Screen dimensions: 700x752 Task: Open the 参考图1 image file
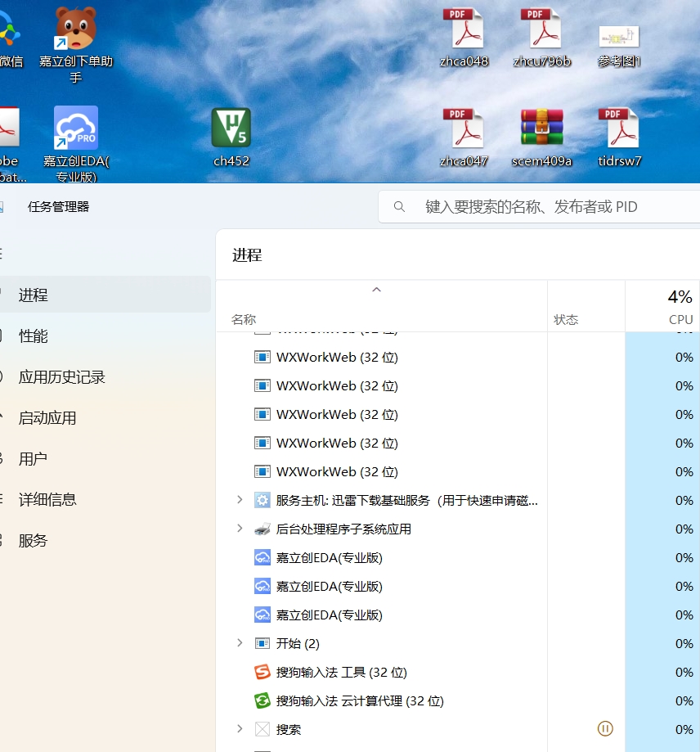(619, 37)
